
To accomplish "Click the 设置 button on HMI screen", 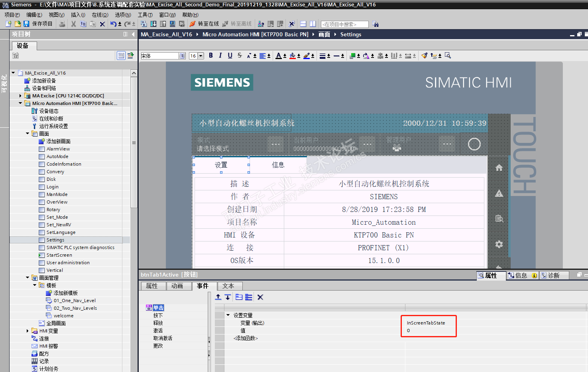I will [221, 165].
